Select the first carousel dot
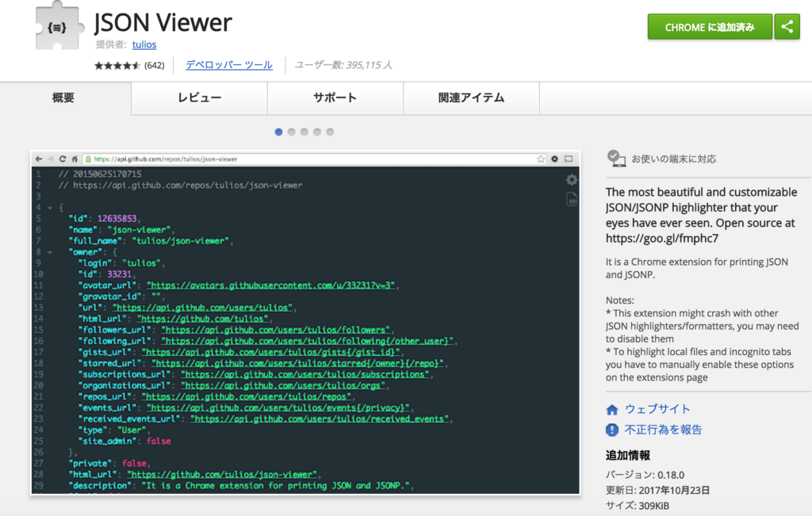The width and height of the screenshot is (812, 516). coord(278,132)
